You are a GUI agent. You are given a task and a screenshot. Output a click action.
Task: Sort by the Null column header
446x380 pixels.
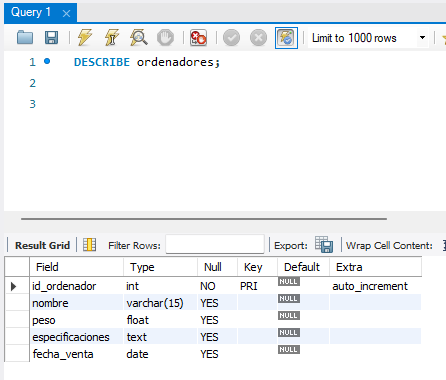click(x=217, y=267)
